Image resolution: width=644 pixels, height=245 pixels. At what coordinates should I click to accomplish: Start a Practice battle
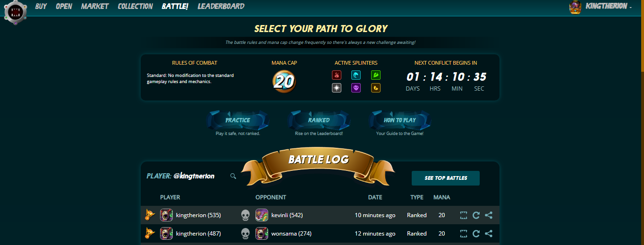coord(238,120)
